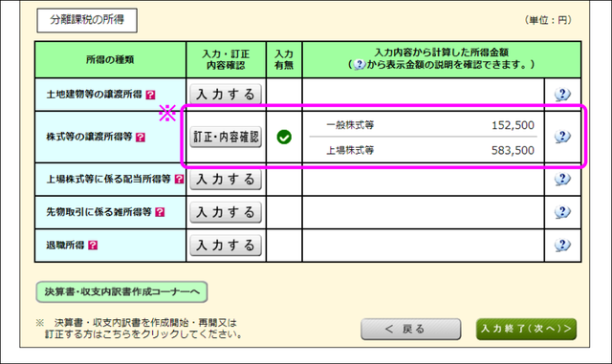Open help icon beside 退職所得
This screenshot has width=612, height=364.
[93, 246]
